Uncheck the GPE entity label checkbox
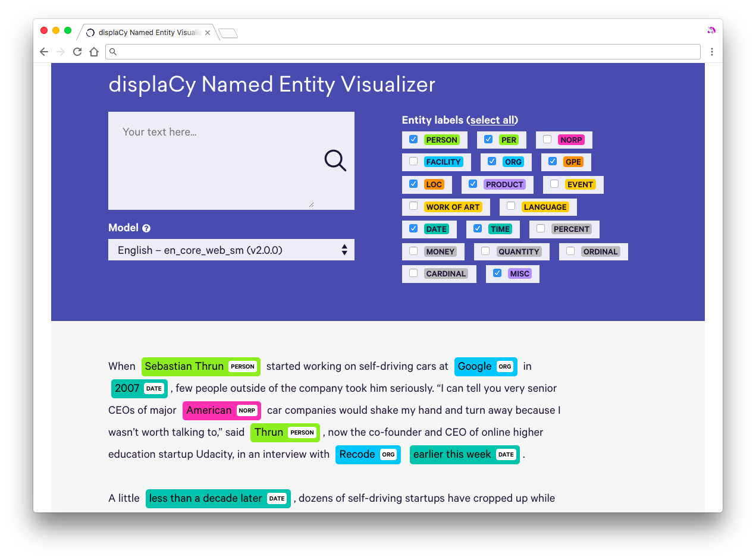Screen dimensions: 756x560 tap(553, 161)
